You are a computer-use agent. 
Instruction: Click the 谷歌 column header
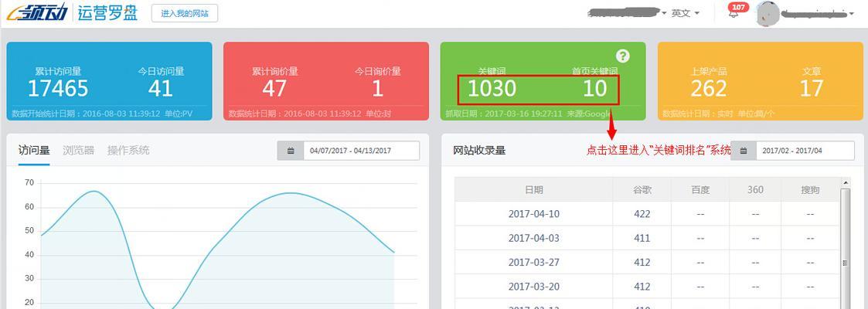[x=642, y=189]
